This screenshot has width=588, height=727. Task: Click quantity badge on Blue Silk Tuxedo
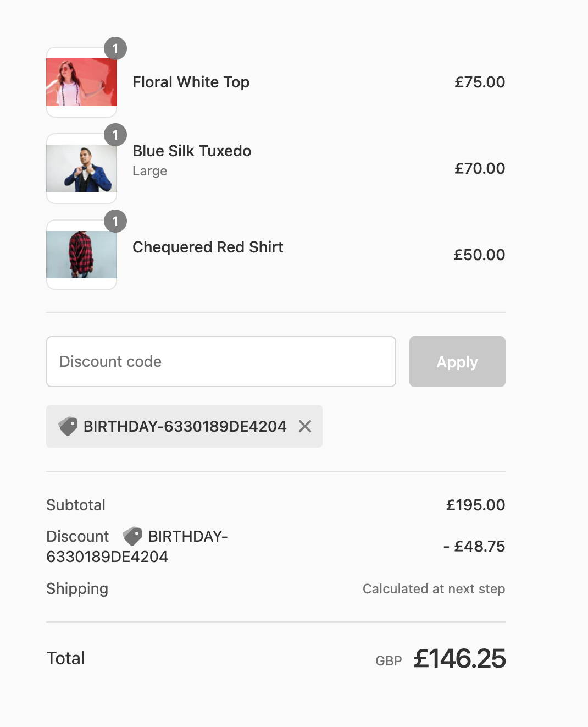coord(115,135)
